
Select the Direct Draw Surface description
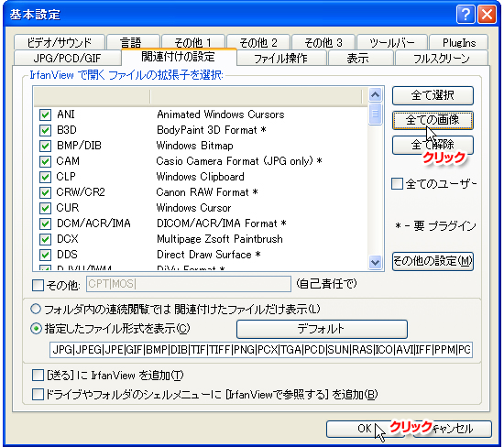[209, 255]
